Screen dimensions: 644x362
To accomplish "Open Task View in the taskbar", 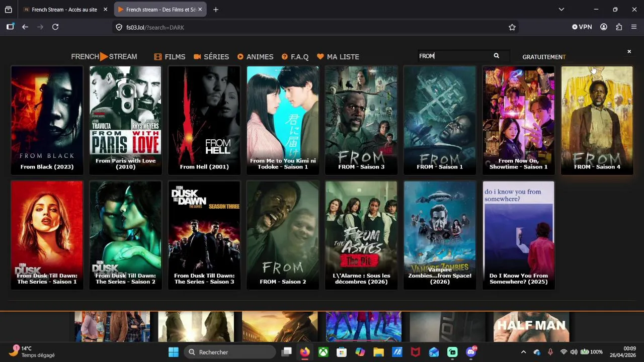I will coord(286,352).
